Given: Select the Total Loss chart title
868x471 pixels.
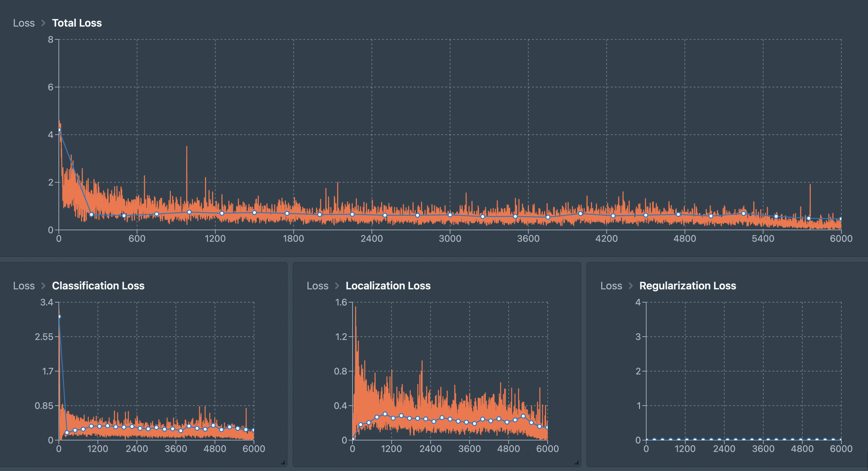Looking at the screenshot, I should click(x=77, y=23).
